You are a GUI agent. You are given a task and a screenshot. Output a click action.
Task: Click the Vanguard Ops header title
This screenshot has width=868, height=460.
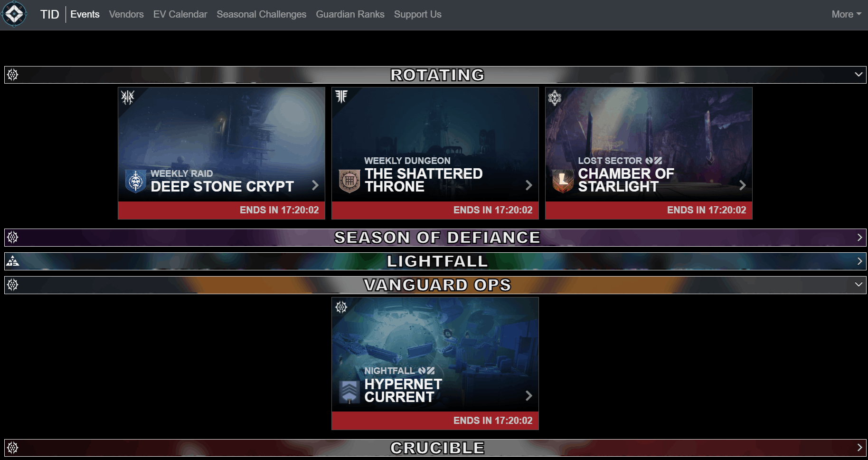click(437, 285)
